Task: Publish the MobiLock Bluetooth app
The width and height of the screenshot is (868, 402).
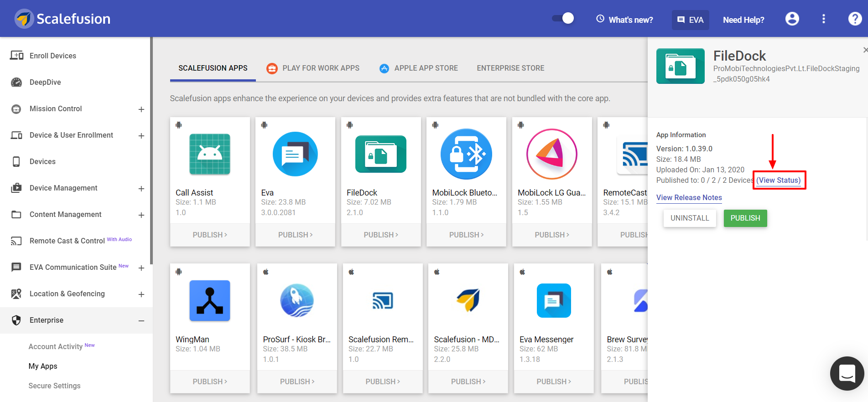Action: pyautogui.click(x=466, y=235)
